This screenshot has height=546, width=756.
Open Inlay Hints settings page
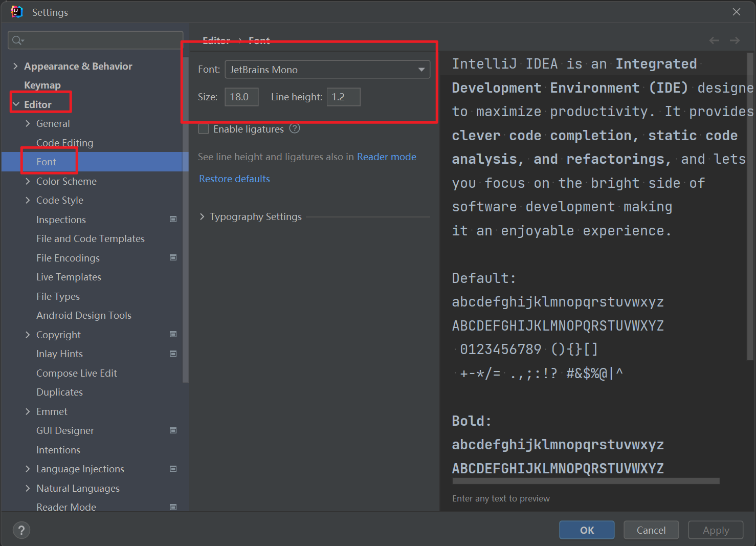[59, 354]
